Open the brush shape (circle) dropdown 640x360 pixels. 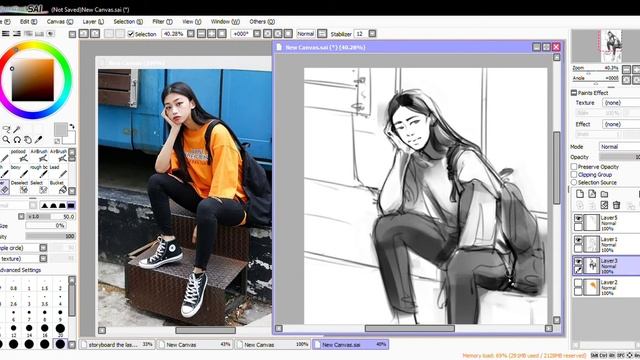pos(43,248)
